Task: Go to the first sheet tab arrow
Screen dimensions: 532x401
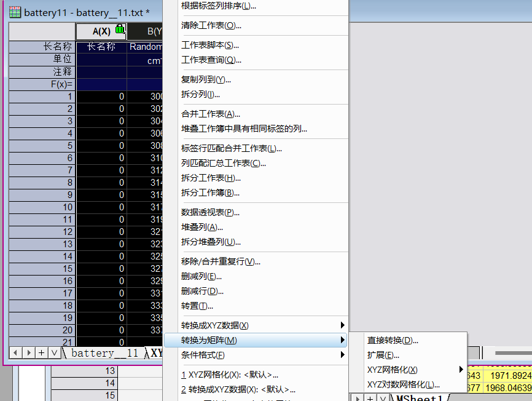Action: click(x=16, y=352)
